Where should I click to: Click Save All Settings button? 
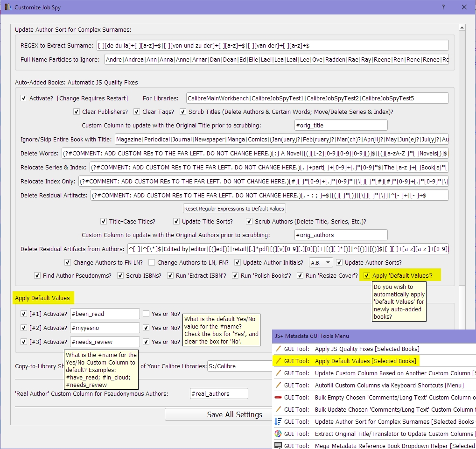click(x=218, y=414)
